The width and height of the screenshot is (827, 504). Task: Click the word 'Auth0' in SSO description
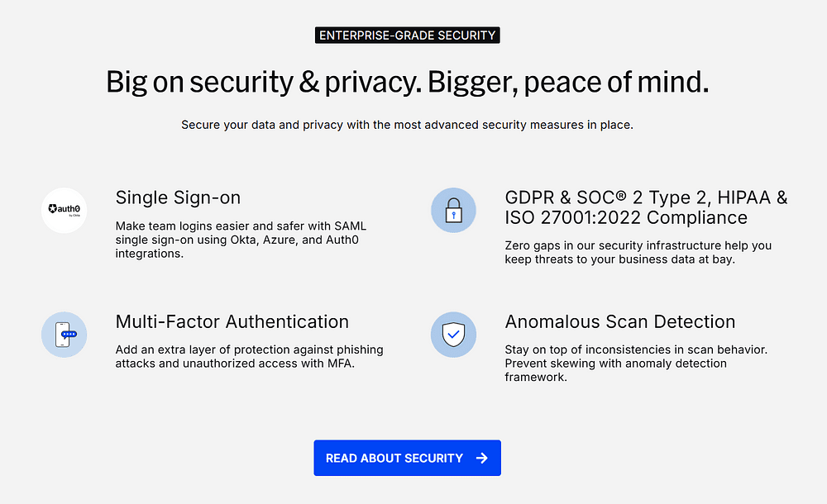[342, 240]
